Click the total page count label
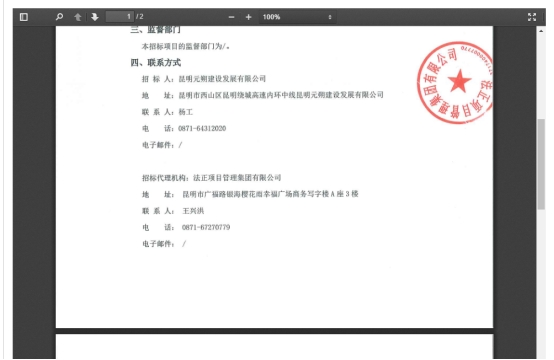The height and width of the screenshot is (360, 554). point(140,17)
